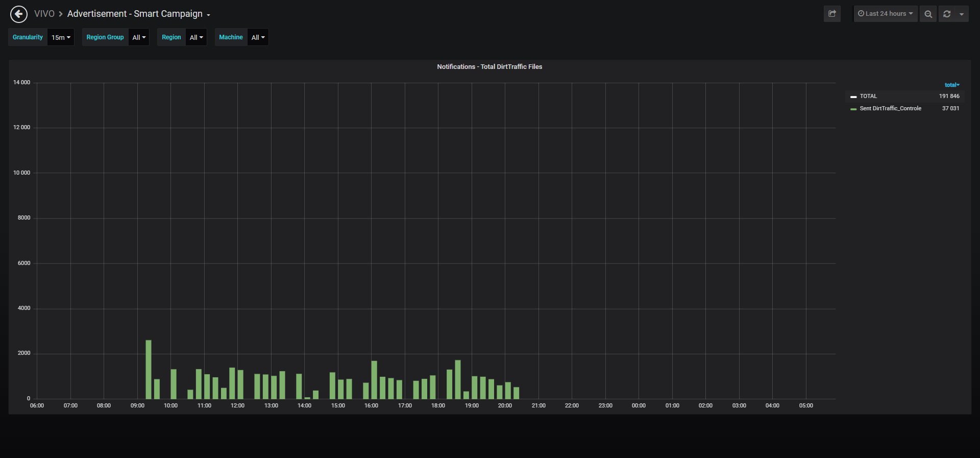Click the tallest green bar after 09:00
Image resolution: width=980 pixels, height=458 pixels.
click(x=149, y=369)
